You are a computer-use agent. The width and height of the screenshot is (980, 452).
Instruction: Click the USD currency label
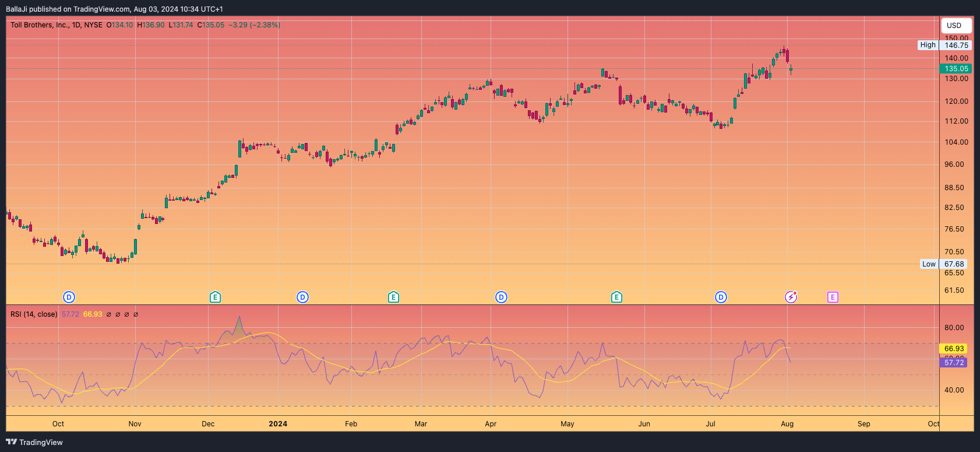click(956, 26)
